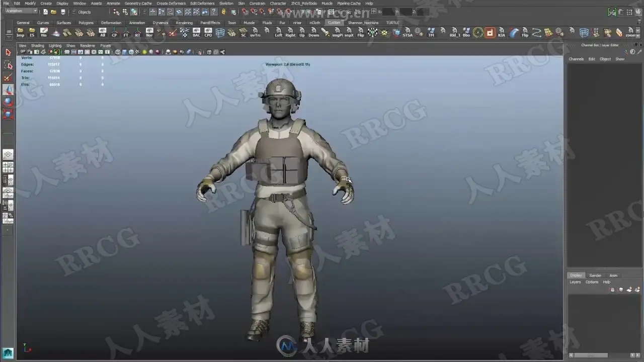Open the Shading panel menu
Viewport: 644px width, 362px height.
coord(38,45)
